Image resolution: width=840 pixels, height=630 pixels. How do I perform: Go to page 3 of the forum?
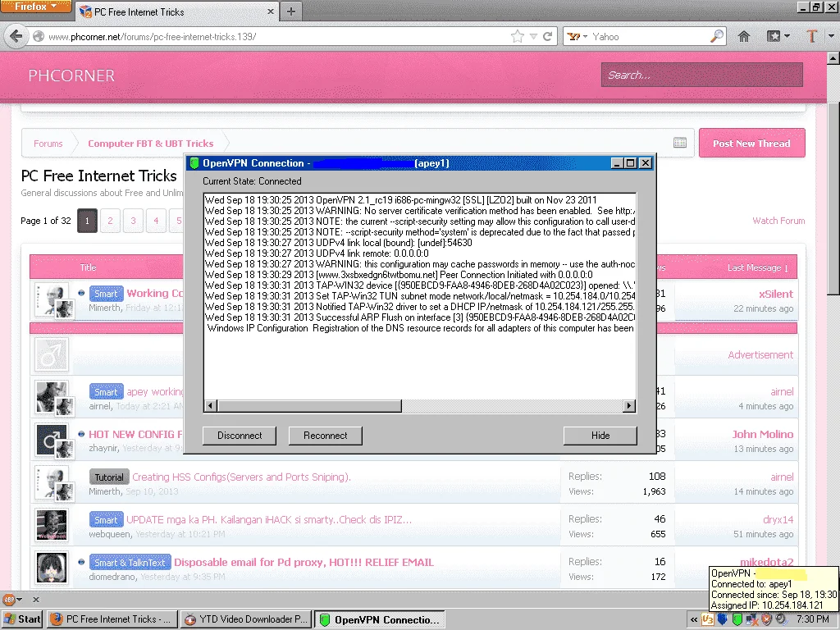134,221
